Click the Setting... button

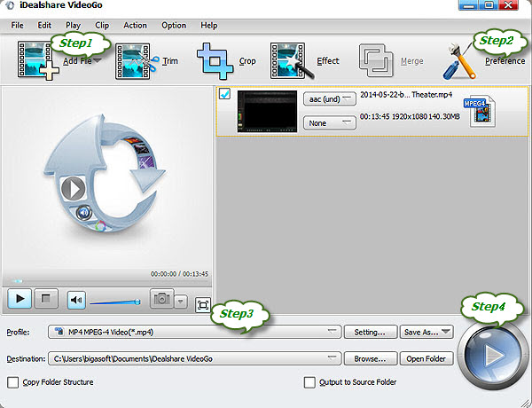tap(371, 332)
